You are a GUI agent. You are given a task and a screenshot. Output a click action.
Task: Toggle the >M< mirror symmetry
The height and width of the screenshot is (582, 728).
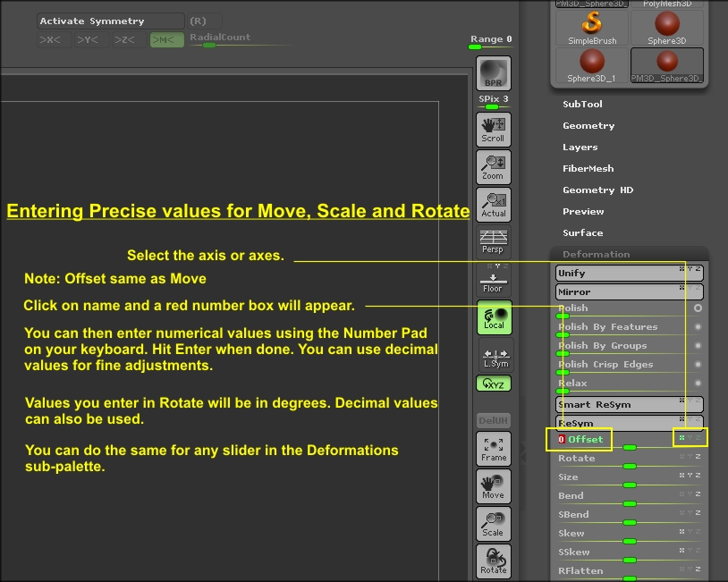pos(166,39)
